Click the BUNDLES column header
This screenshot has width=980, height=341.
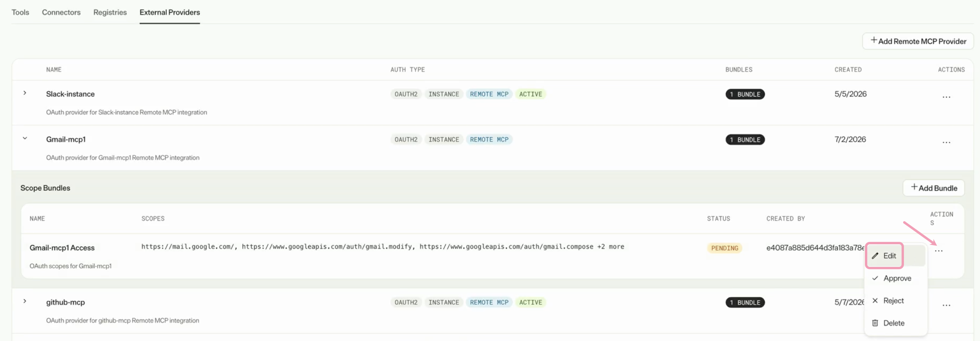point(739,69)
